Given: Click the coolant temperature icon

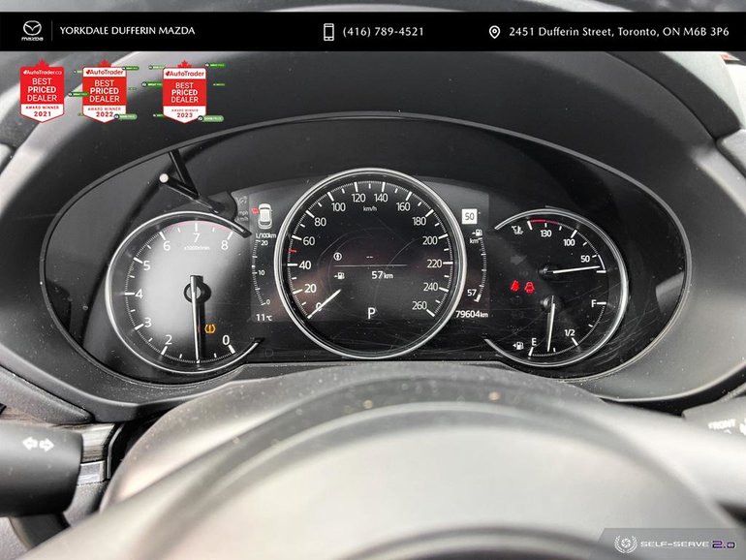Looking at the screenshot, I should tap(515, 230).
